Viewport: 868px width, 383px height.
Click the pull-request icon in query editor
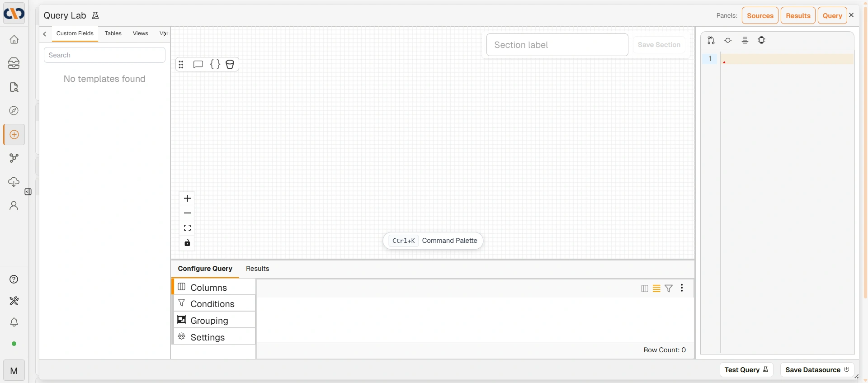711,40
